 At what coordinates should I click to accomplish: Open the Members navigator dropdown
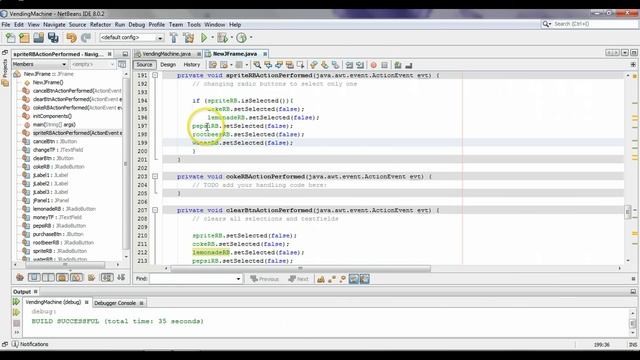(39, 64)
